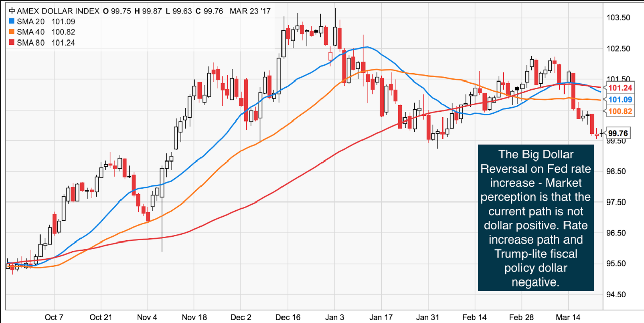Click the orange SMA 40 legend swatch
The image size is (644, 323).
point(11,32)
